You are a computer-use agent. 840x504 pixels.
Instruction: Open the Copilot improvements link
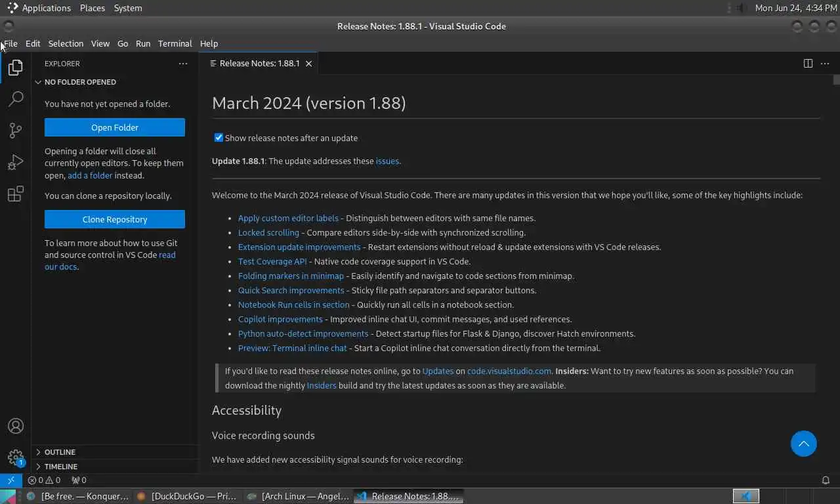point(280,319)
